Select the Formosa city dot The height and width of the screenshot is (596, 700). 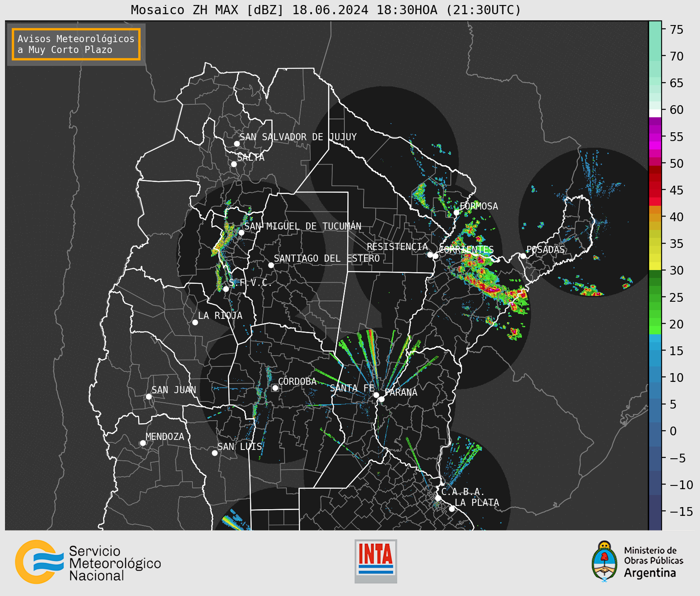[457, 212]
